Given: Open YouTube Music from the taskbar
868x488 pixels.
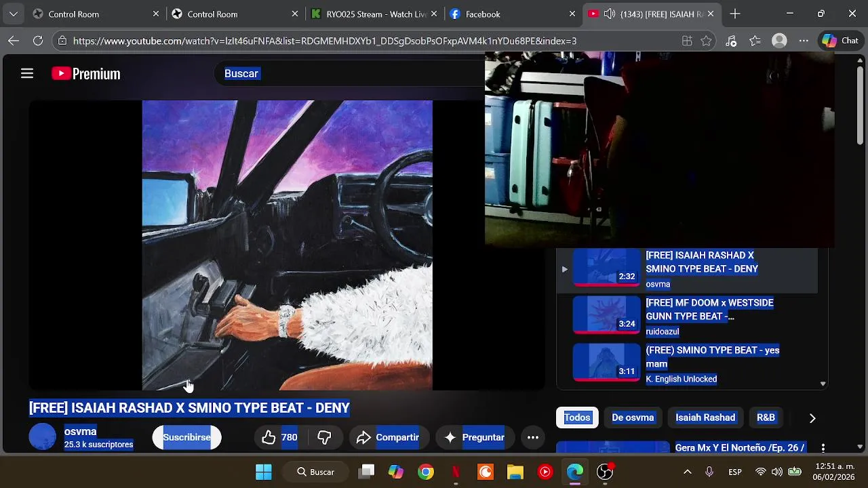Looking at the screenshot, I should pos(545,472).
